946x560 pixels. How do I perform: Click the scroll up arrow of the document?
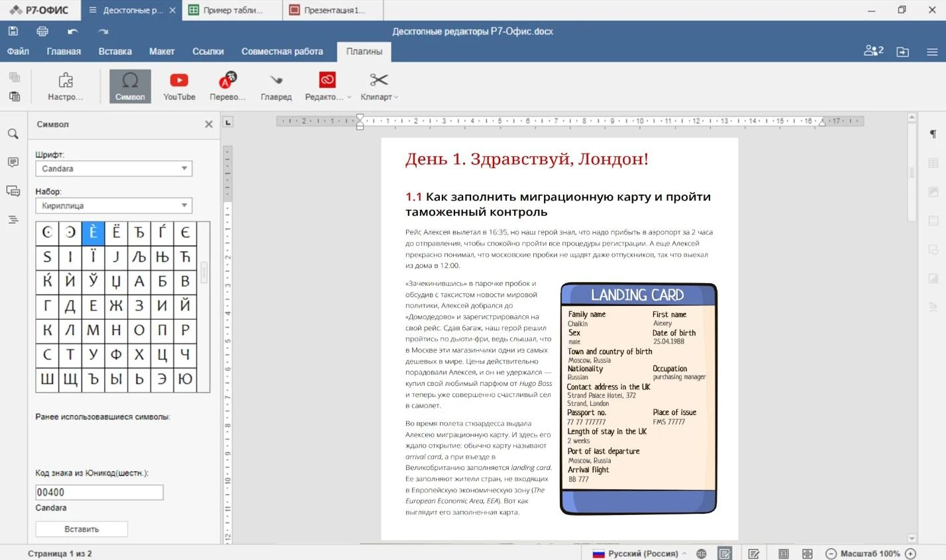click(x=912, y=117)
